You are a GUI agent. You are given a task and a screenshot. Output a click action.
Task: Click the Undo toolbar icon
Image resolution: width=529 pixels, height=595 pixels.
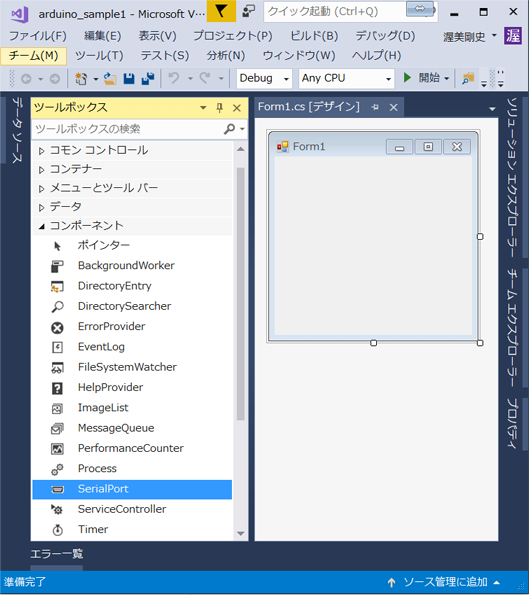tap(174, 78)
